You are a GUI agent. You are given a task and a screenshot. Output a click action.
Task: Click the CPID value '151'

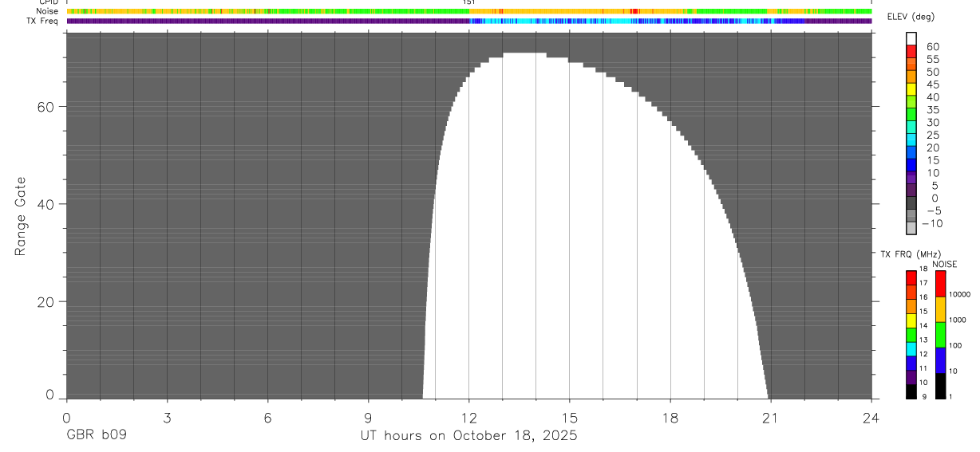tap(468, 2)
